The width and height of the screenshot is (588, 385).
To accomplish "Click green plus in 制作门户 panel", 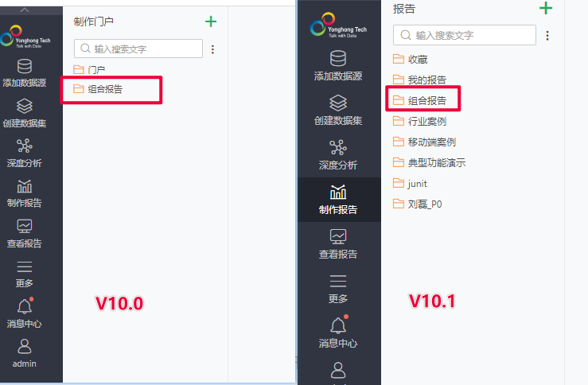I will click(x=211, y=21).
